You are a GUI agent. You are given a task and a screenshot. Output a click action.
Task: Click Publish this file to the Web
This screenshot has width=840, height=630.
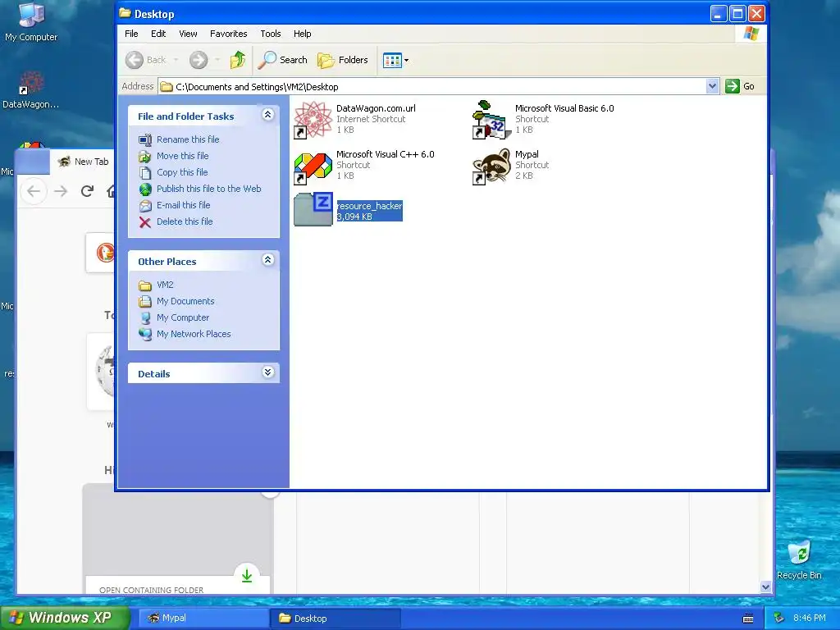click(x=209, y=189)
